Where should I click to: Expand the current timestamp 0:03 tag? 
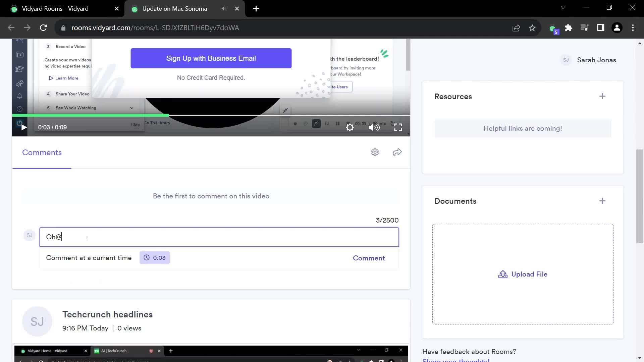coord(155,258)
